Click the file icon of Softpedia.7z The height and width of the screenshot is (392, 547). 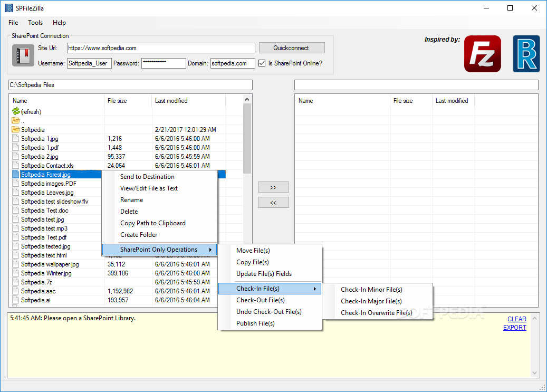15,282
